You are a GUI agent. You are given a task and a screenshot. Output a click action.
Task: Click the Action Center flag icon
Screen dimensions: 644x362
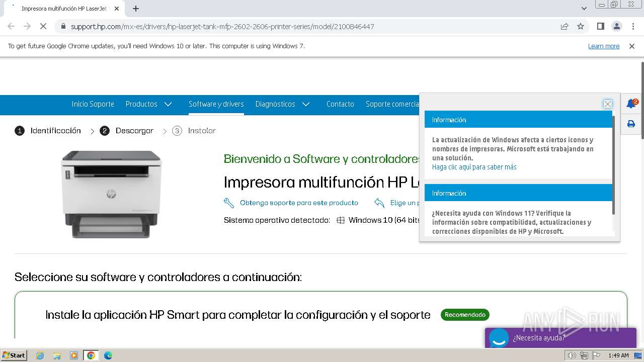(595, 355)
